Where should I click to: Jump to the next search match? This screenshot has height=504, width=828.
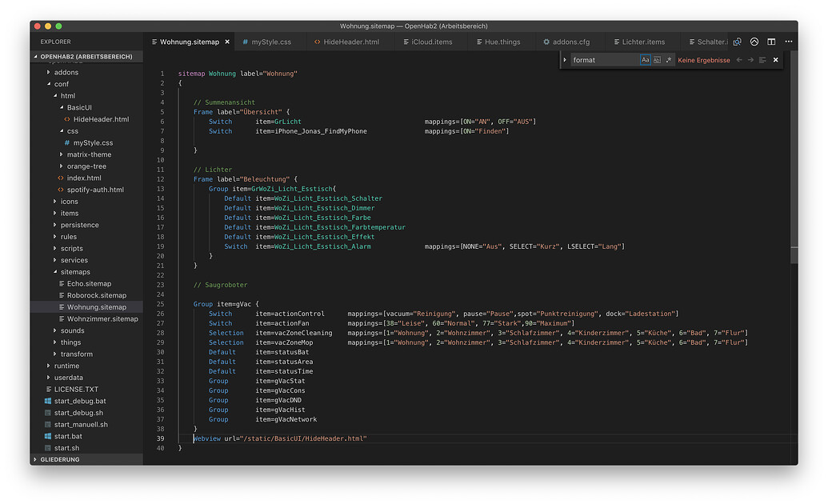(751, 59)
